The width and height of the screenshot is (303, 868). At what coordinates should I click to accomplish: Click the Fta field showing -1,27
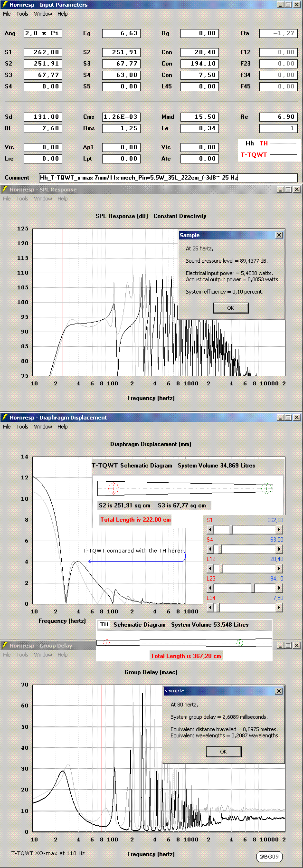click(x=278, y=33)
